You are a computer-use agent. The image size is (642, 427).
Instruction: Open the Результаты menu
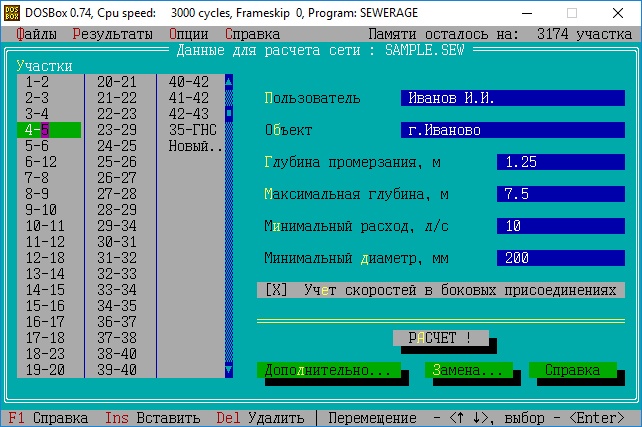click(112, 33)
